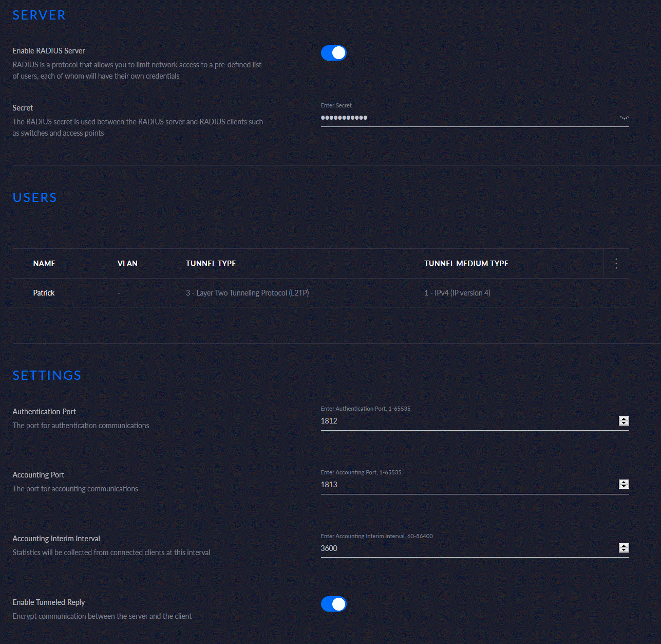
Task: Raise Accounting Interim Interval with up arrow
Action: click(x=624, y=546)
